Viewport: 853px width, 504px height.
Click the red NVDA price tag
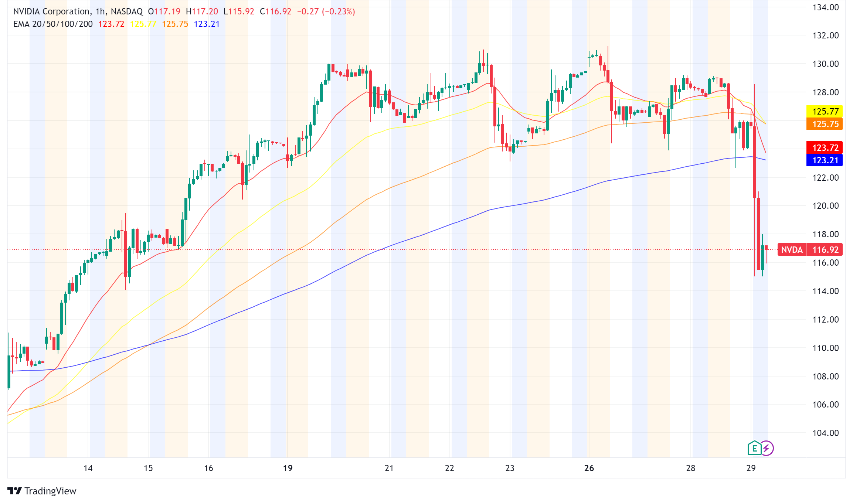click(792, 250)
